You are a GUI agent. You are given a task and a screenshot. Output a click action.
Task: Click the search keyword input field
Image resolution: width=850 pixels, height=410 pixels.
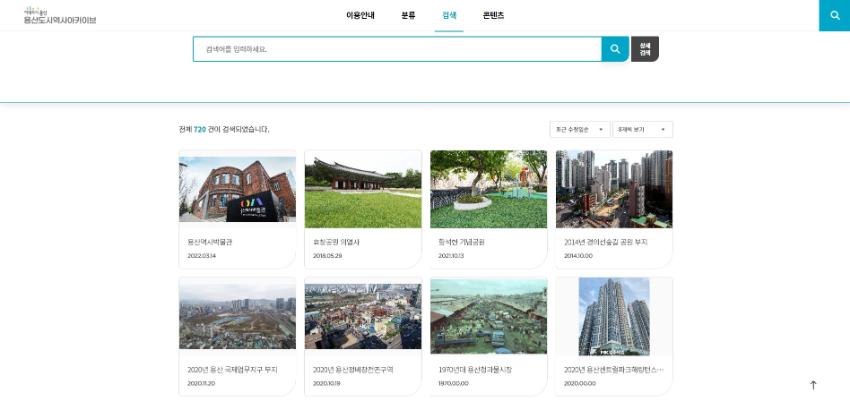coord(397,49)
